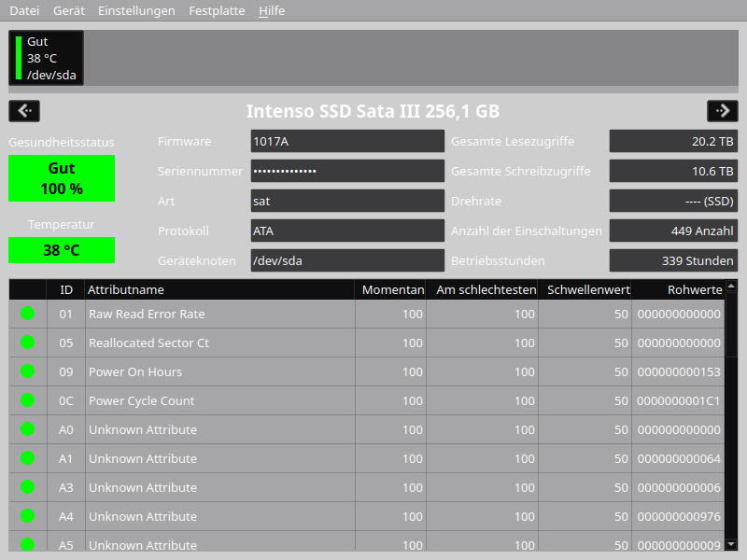The image size is (747, 560).
Task: Click ID cell A0
Action: (x=65, y=430)
